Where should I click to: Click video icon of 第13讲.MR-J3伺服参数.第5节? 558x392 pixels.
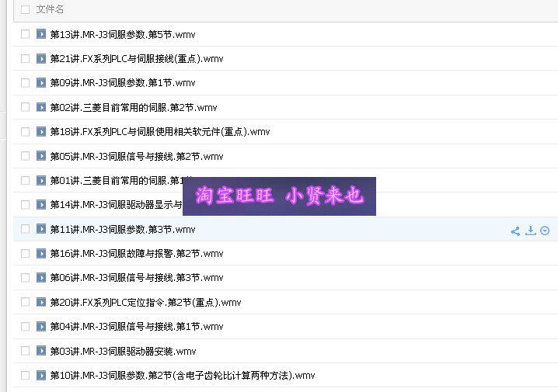click(x=41, y=34)
